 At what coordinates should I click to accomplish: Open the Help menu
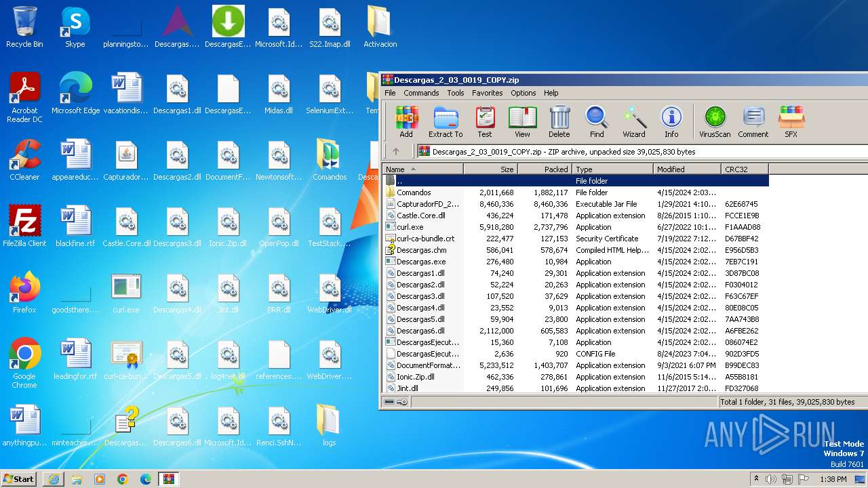(x=551, y=93)
